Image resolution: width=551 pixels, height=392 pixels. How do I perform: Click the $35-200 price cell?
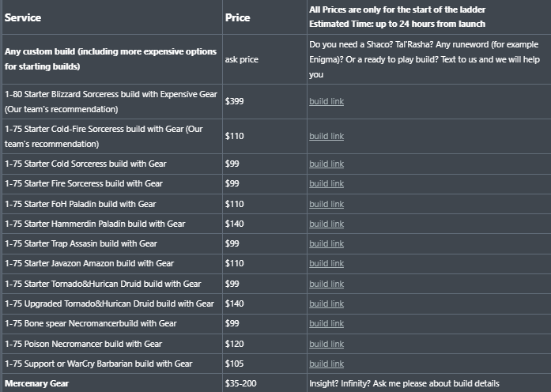point(240,383)
